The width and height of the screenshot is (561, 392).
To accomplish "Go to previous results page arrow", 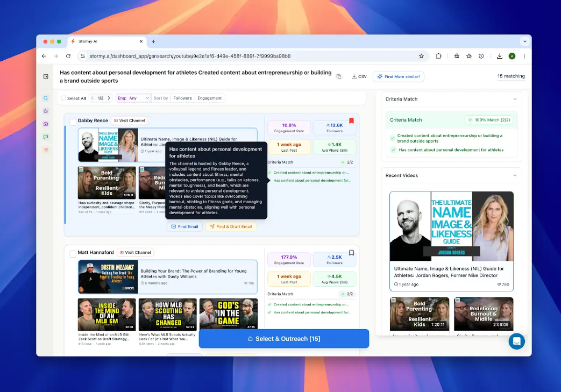I will coord(93,98).
